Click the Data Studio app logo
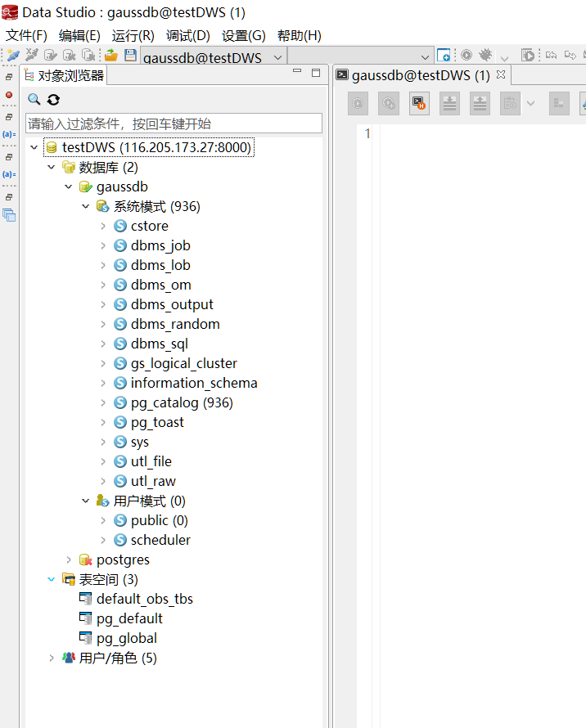Viewport: 586px width, 728px height. pos(10,12)
